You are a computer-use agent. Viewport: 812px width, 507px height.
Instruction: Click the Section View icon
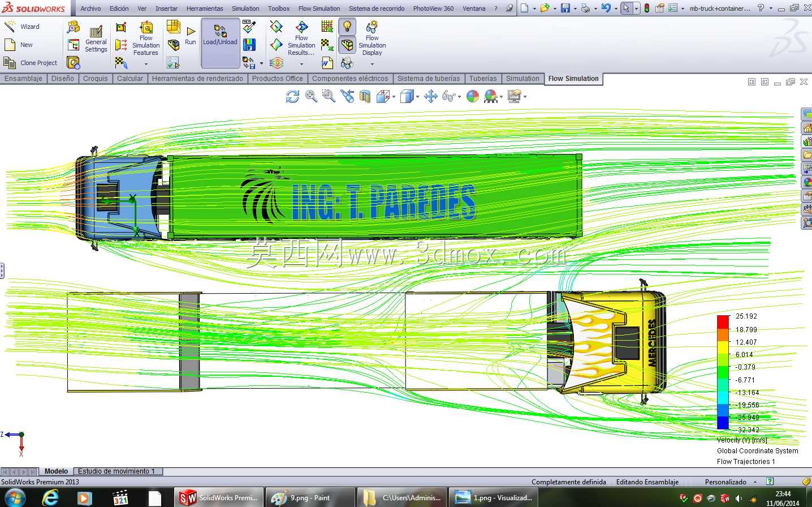[365, 97]
